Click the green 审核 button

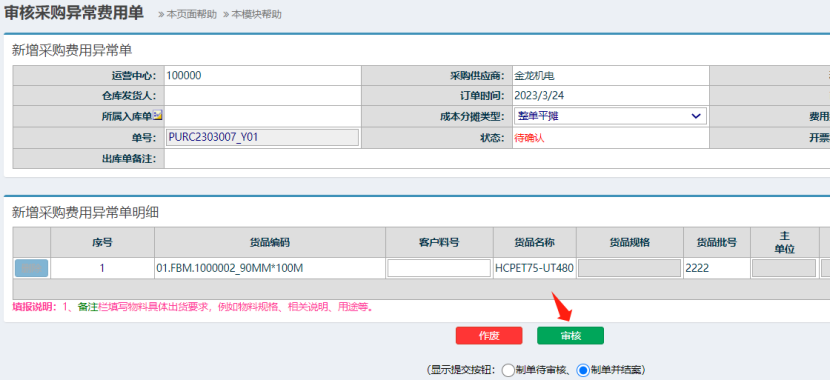tap(570, 335)
